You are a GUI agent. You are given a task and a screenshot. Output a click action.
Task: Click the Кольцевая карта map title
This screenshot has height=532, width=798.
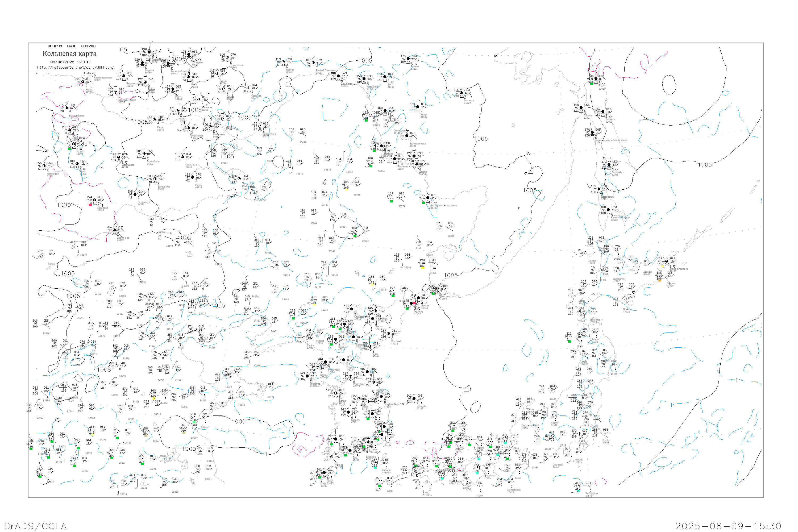(69, 54)
